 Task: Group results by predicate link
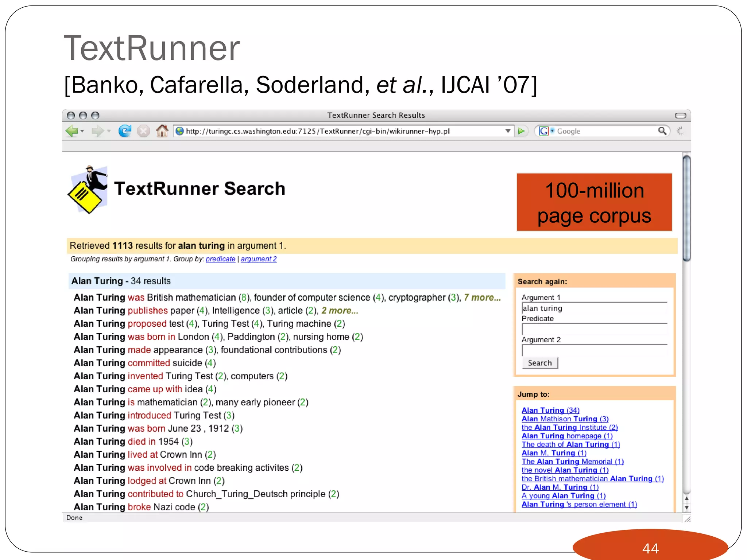click(x=220, y=259)
